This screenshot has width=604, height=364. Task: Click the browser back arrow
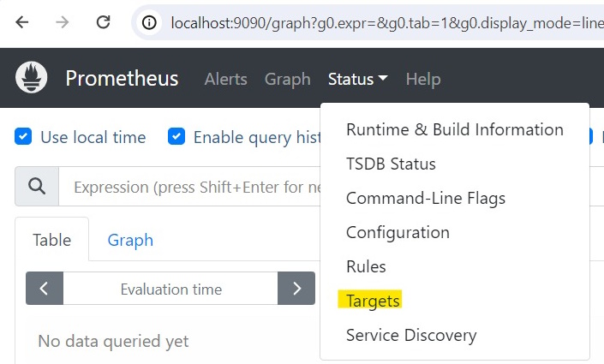[22, 22]
